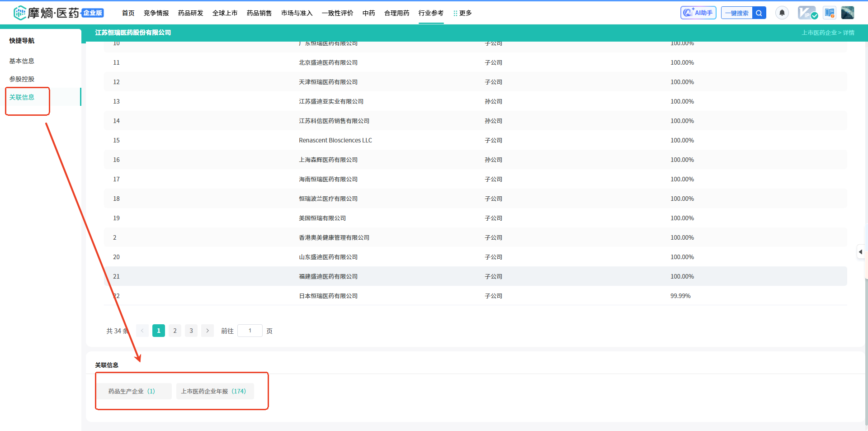Click the 上市医药企业 breadcrumb link

point(819,33)
